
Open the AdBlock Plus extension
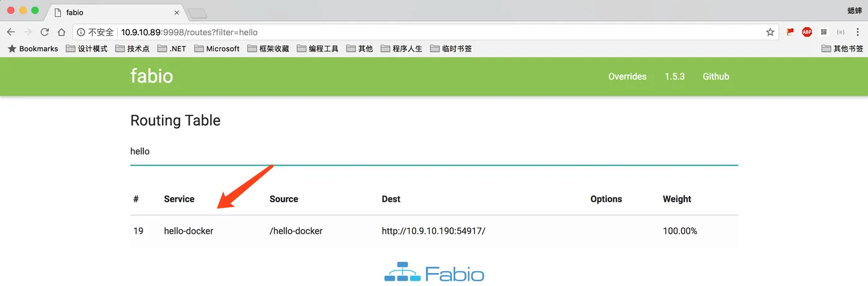[x=807, y=32]
